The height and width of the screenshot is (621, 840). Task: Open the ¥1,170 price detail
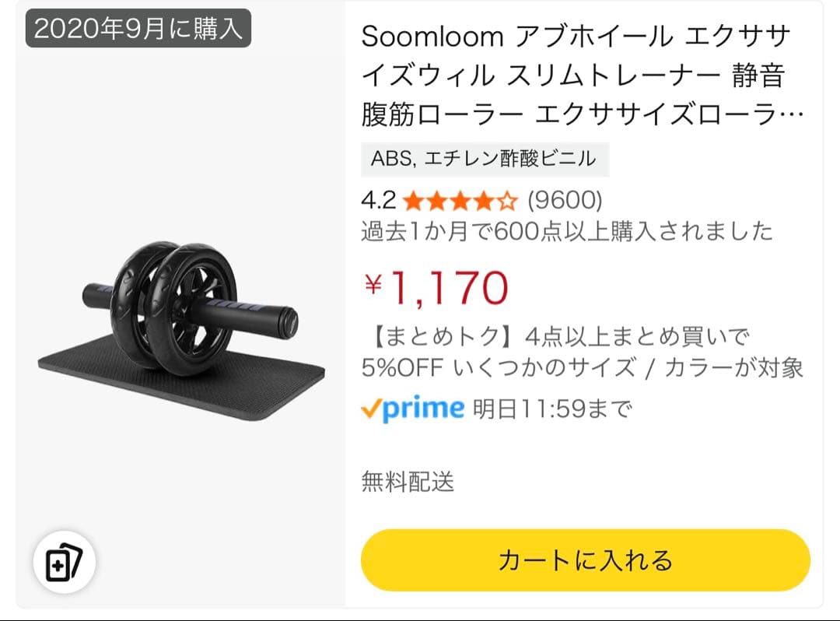(x=436, y=286)
